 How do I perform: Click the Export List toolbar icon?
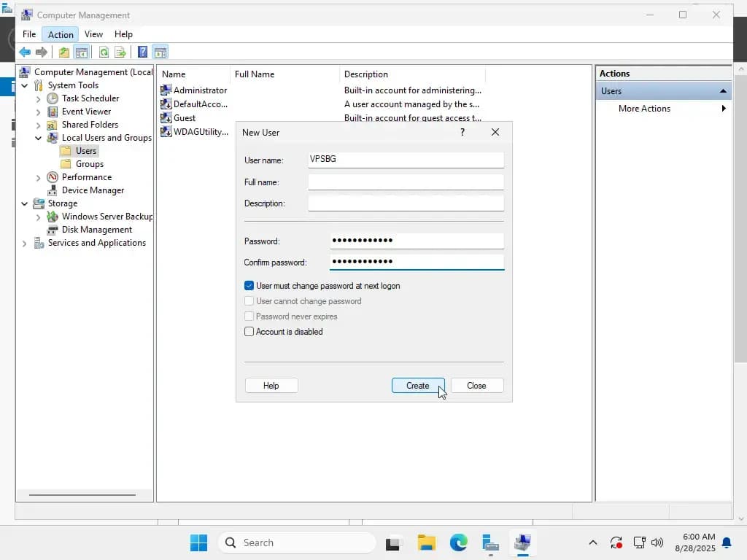pos(120,52)
